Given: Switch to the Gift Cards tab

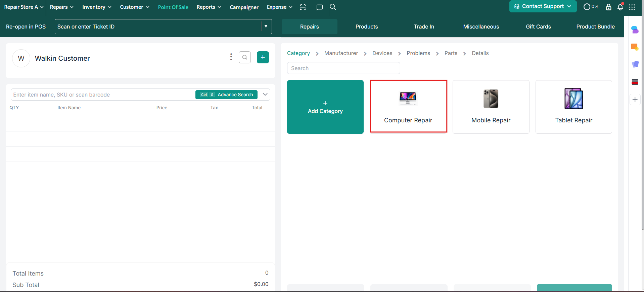Looking at the screenshot, I should click(x=538, y=27).
